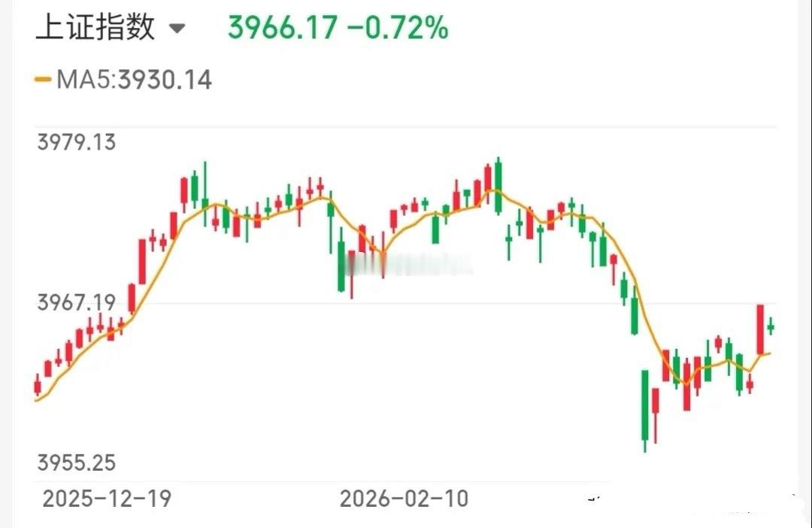812x528 pixels.
Task: Click the percentage change -0.72%
Action: point(398,26)
